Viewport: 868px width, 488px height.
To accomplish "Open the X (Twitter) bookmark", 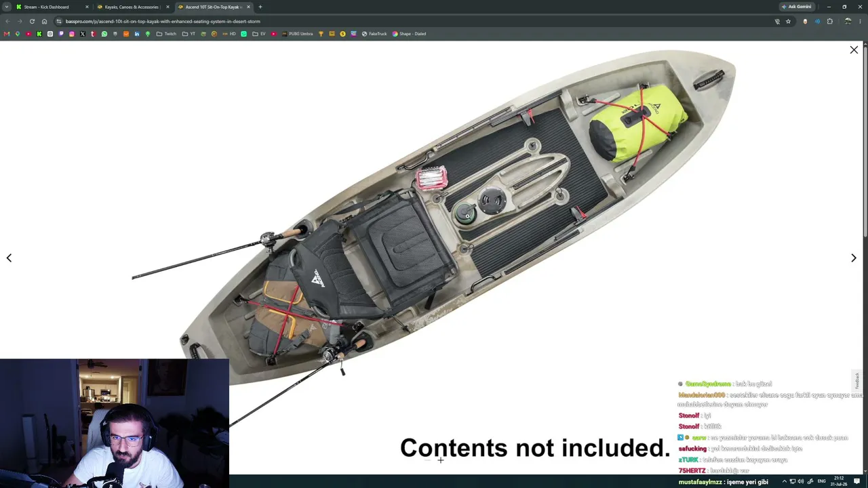I will [x=83, y=34].
